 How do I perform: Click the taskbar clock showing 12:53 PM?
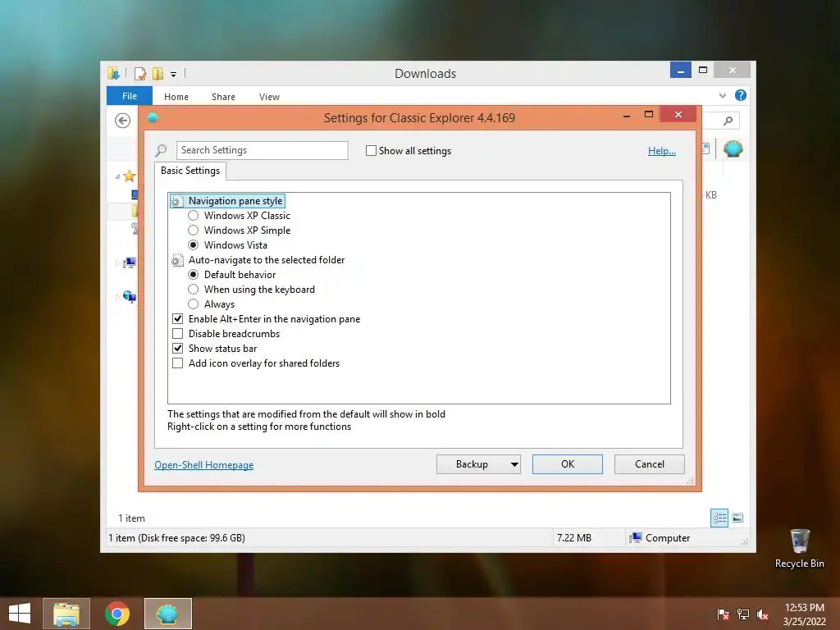click(x=804, y=614)
